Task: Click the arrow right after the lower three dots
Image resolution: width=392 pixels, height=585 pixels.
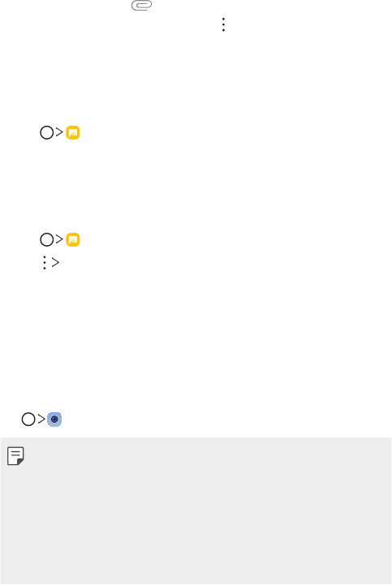Action: [56, 263]
